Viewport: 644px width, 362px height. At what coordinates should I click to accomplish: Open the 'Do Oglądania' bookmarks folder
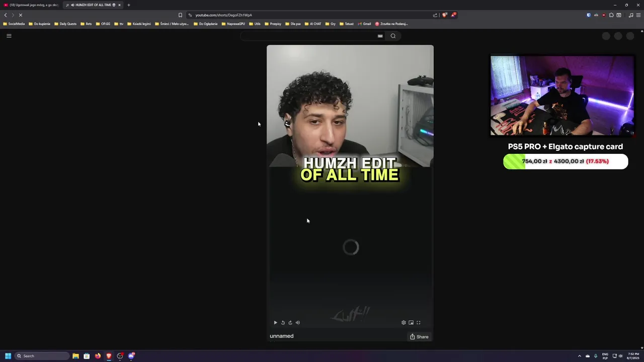tap(206, 24)
